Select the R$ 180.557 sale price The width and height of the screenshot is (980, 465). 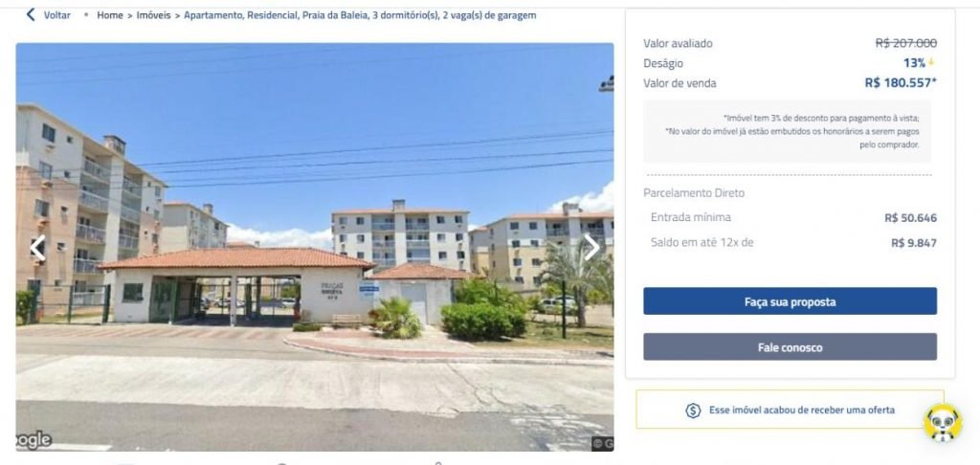point(901,83)
